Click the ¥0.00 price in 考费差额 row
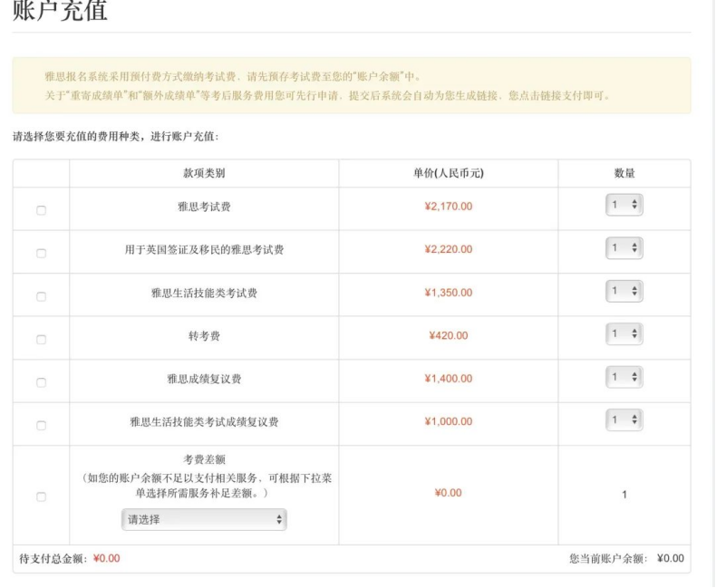This screenshot has width=716, height=588. coord(449,493)
